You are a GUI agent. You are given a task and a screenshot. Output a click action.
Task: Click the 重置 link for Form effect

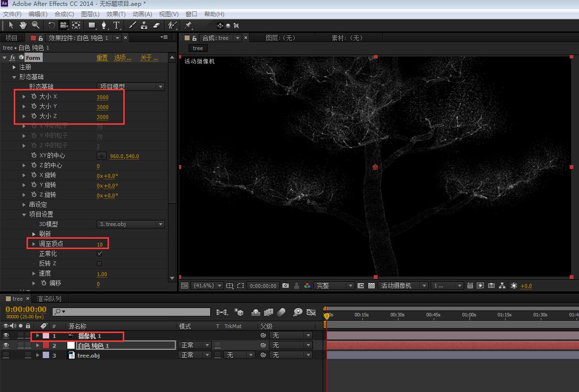pyautogui.click(x=102, y=58)
